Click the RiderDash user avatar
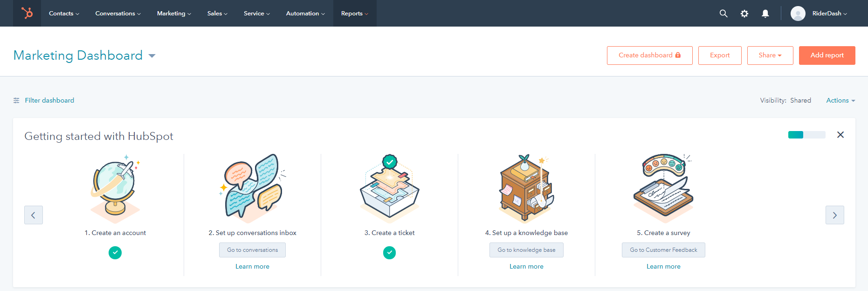This screenshot has width=868, height=291. pos(798,14)
